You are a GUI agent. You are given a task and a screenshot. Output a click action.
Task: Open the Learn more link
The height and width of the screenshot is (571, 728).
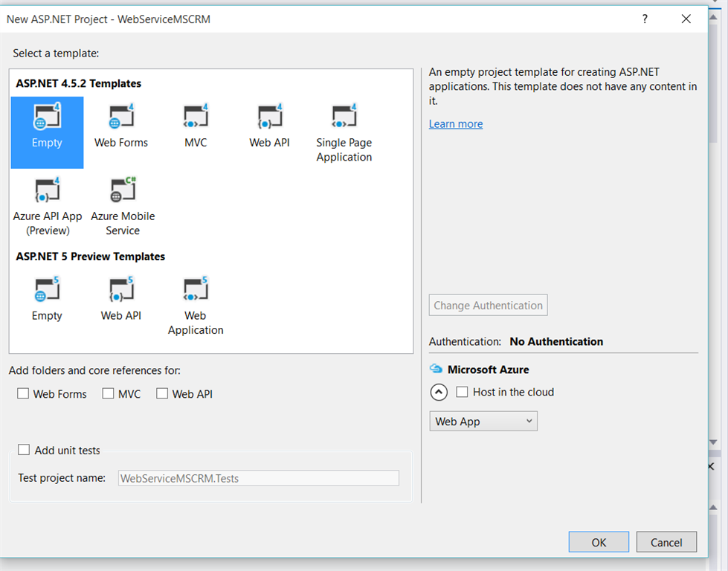tap(456, 124)
